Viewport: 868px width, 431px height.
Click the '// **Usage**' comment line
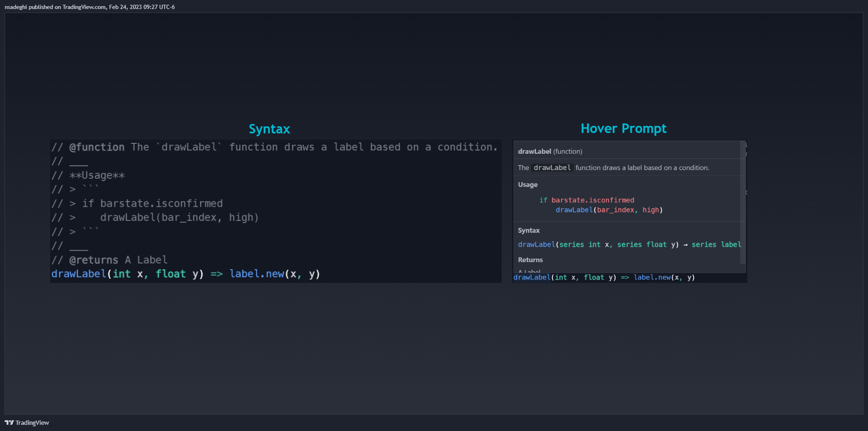[x=88, y=176]
